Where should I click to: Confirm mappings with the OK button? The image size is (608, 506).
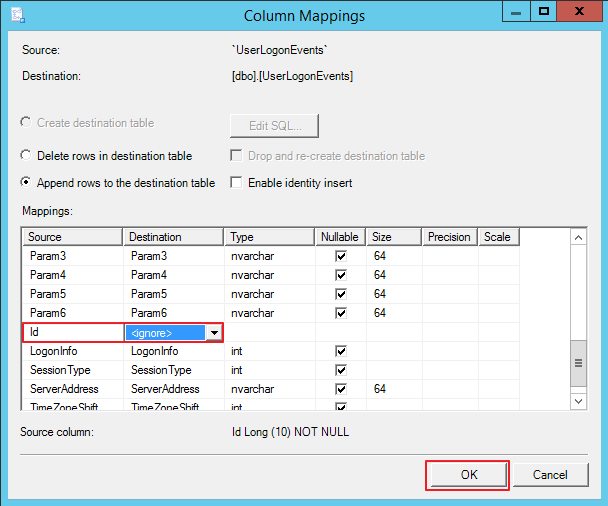coord(469,475)
